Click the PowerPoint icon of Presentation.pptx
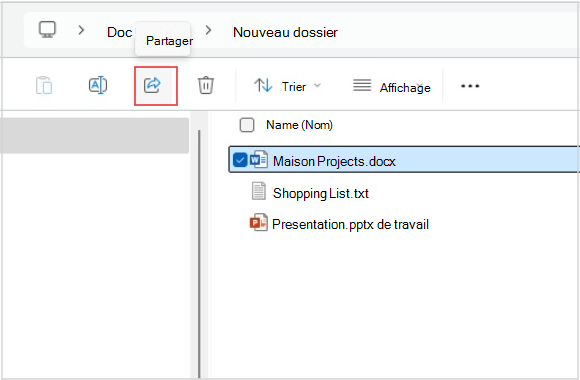Screen dimensions: 580x380 click(259, 222)
